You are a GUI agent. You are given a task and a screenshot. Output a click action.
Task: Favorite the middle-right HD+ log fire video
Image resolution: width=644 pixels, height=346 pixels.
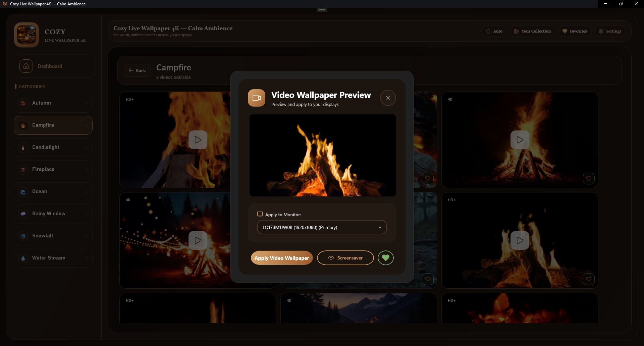pyautogui.click(x=589, y=279)
